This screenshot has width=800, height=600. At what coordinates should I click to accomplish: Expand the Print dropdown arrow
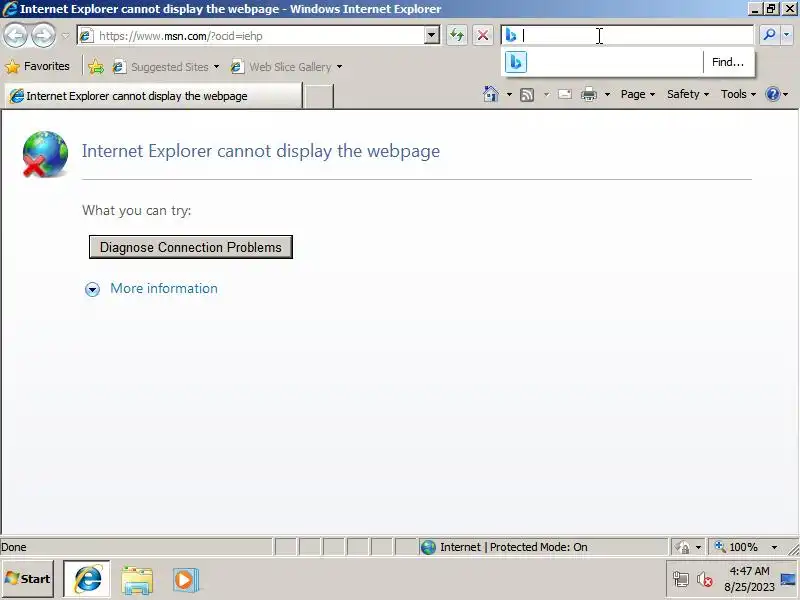coord(607,94)
